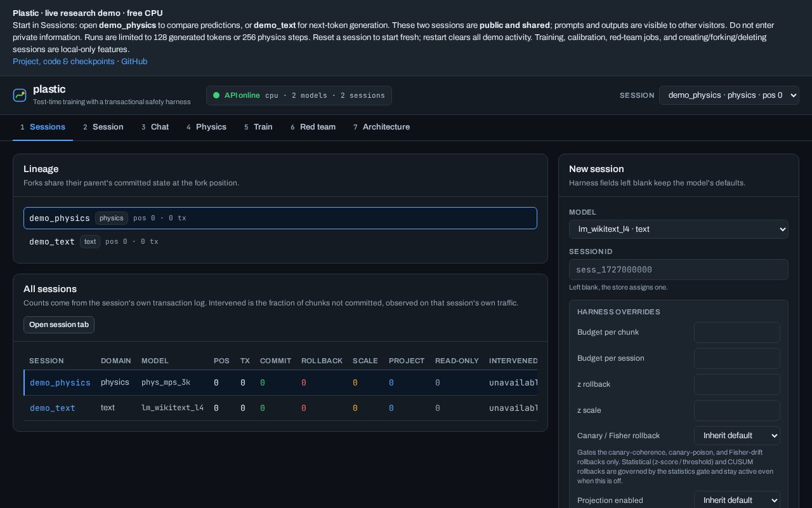812x508 pixels.
Task: Open the Session tab
Action: (x=103, y=127)
